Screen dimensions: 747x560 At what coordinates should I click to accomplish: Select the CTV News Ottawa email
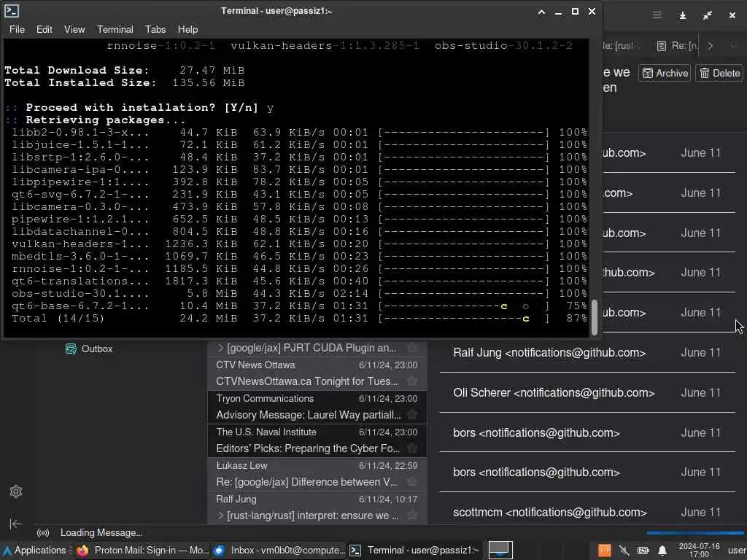click(317, 373)
